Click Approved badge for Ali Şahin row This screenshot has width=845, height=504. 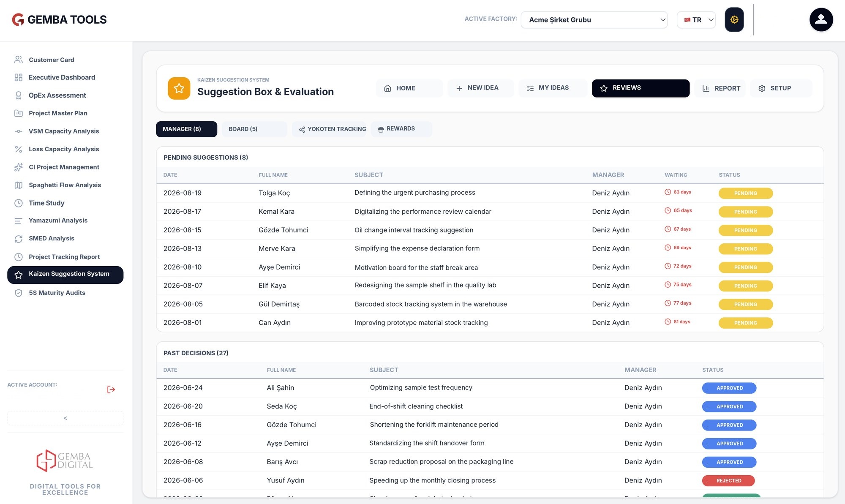pos(729,388)
